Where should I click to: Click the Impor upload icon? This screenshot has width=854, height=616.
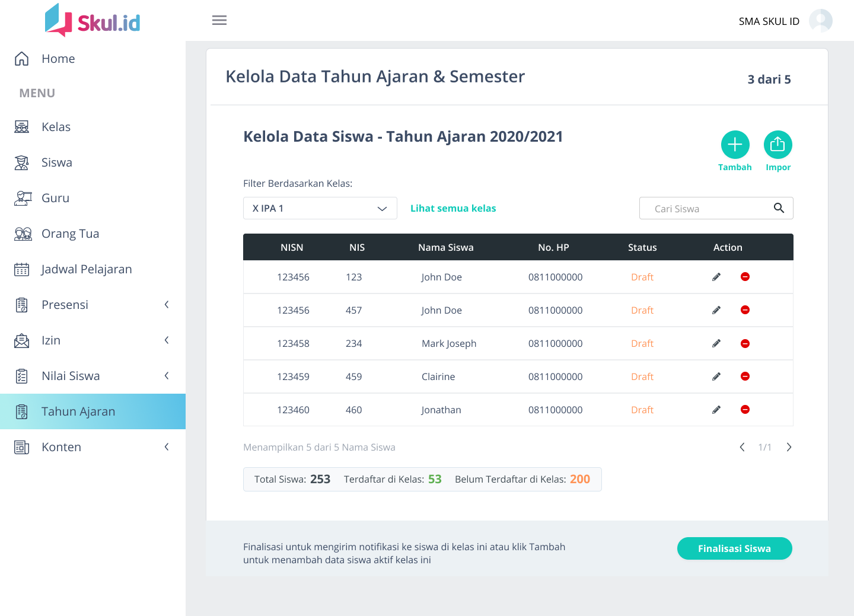[777, 145]
